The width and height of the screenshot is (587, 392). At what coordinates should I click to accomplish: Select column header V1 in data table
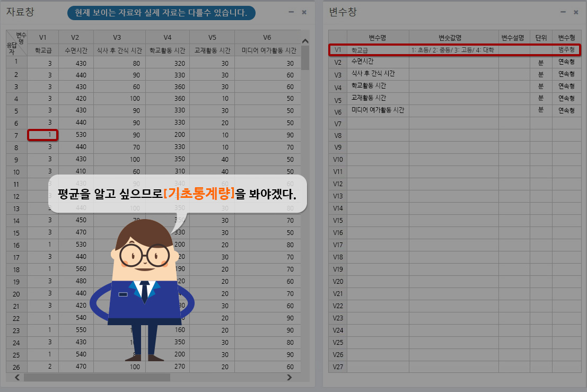tap(42, 38)
